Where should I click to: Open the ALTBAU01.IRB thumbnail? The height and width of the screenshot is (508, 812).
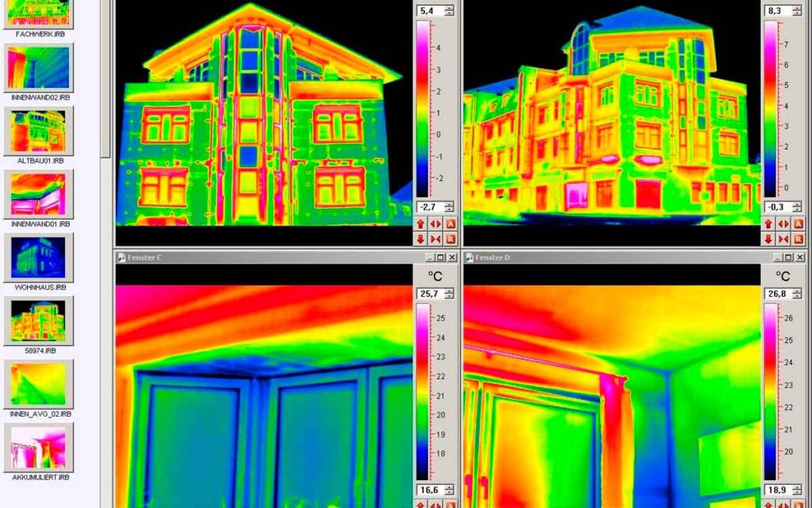click(39, 131)
